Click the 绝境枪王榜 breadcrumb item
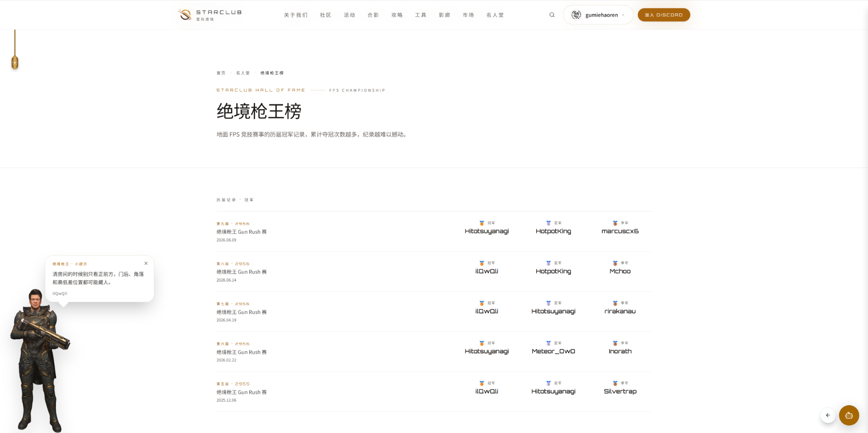 [272, 73]
